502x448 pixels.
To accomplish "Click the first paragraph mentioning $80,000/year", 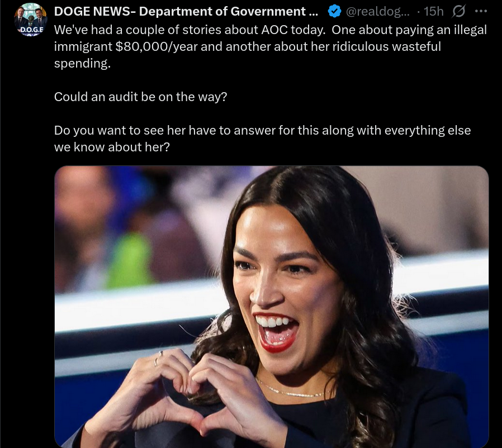I will [271, 46].
